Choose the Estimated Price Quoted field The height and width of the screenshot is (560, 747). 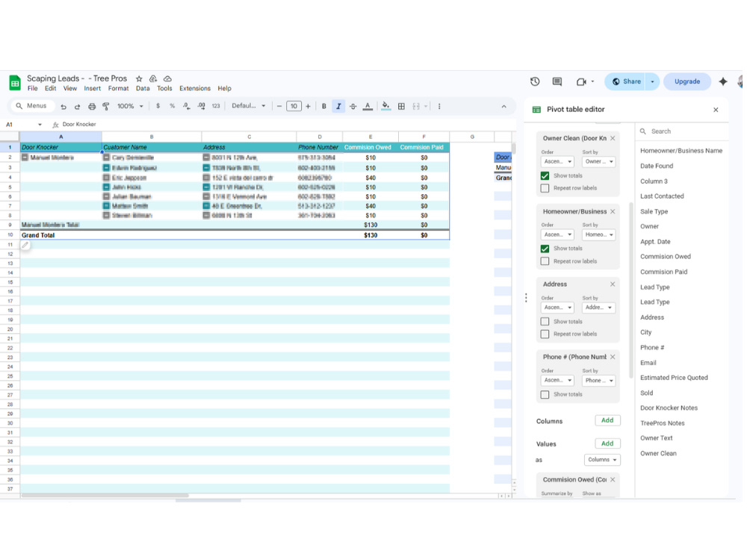point(674,378)
